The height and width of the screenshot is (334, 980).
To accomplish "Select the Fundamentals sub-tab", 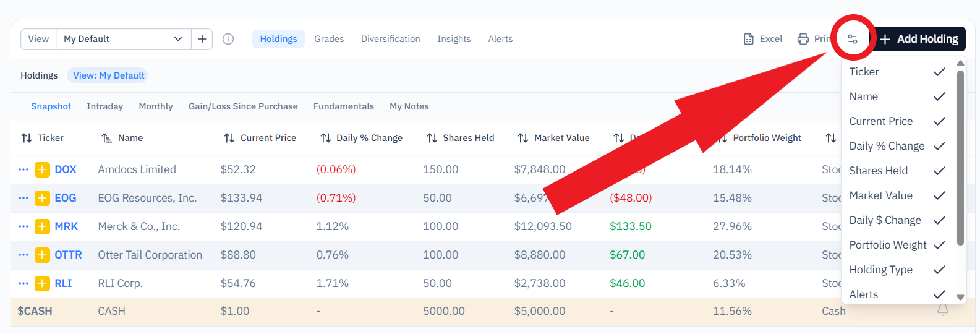I will pyautogui.click(x=344, y=106).
